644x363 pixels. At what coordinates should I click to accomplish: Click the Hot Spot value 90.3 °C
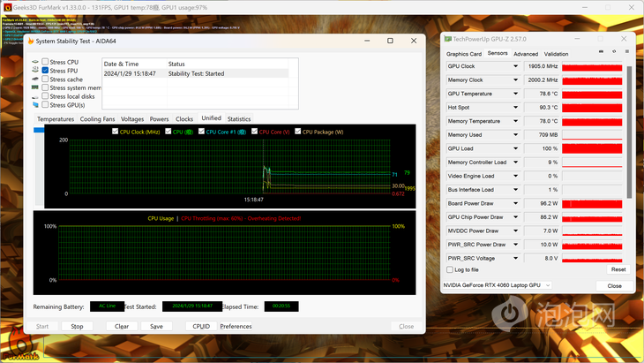point(542,107)
